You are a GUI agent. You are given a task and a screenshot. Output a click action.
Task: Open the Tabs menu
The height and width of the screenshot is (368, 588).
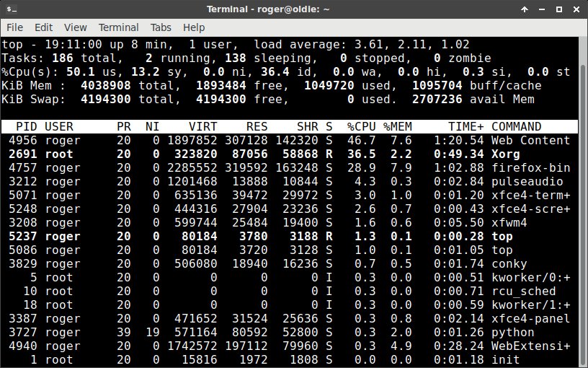click(161, 27)
